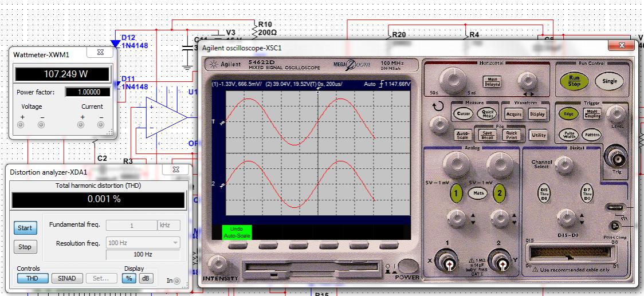The width and height of the screenshot is (644, 296).
Task: Click the In terminal of Distortion analyzer
Action: (x=177, y=281)
